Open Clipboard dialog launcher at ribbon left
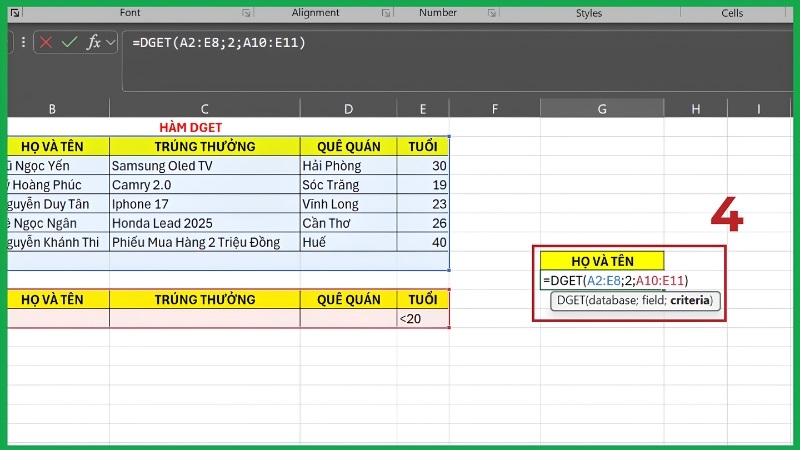The width and height of the screenshot is (800, 450). tap(15, 13)
